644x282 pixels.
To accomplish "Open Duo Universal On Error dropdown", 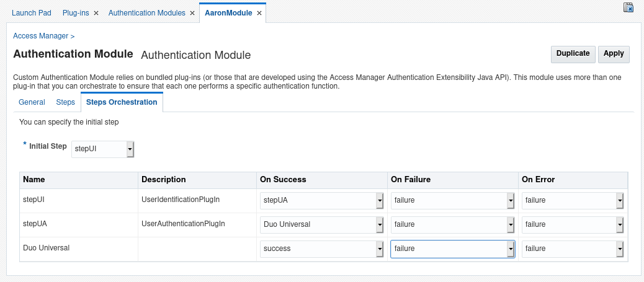I will [619, 249].
